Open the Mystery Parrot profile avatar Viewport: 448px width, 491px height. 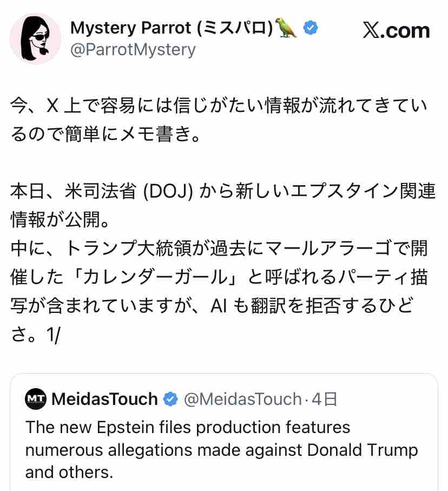35,38
